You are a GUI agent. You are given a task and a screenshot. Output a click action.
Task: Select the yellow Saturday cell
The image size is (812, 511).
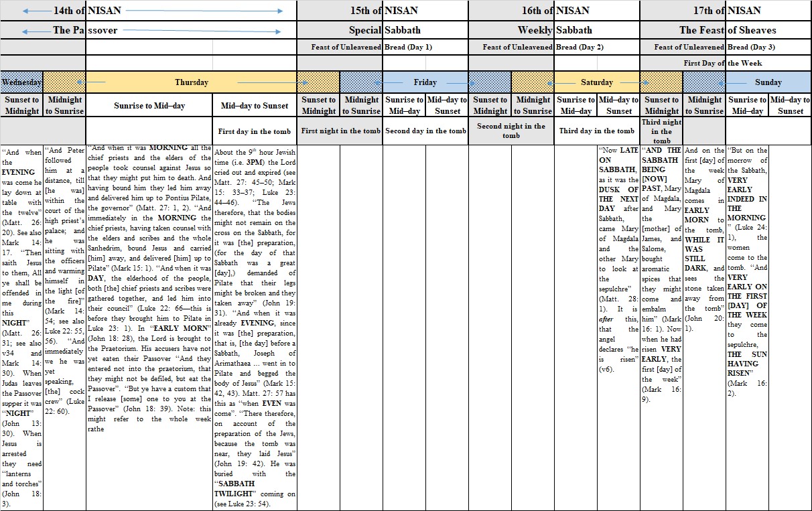(x=596, y=82)
